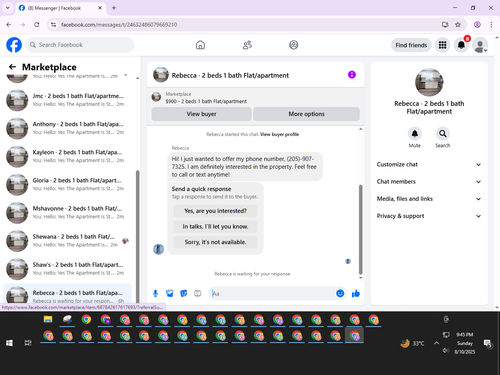The height and width of the screenshot is (375, 500).
Task: Go back from Marketplace with the arrow
Action: [12, 67]
